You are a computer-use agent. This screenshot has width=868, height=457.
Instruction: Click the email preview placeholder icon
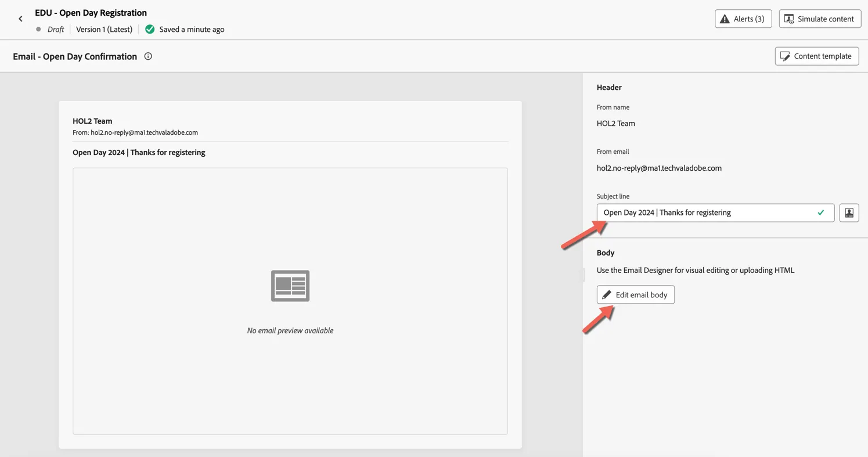[x=290, y=286]
